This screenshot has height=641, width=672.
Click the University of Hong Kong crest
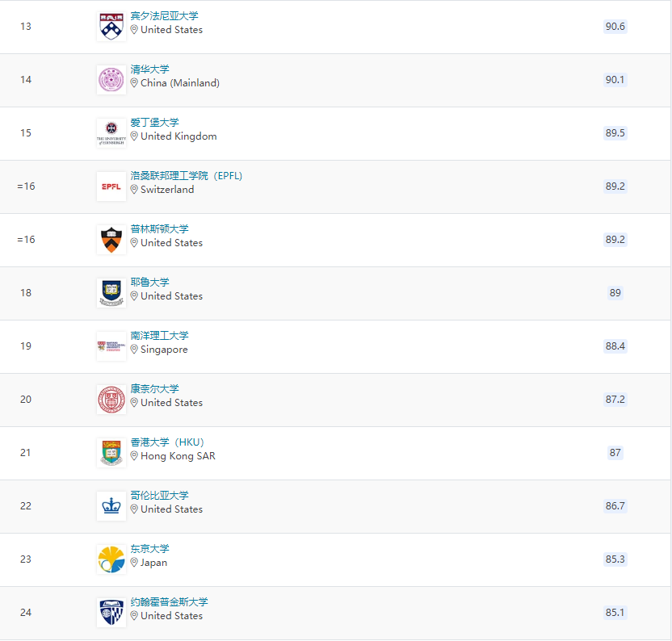click(x=111, y=453)
